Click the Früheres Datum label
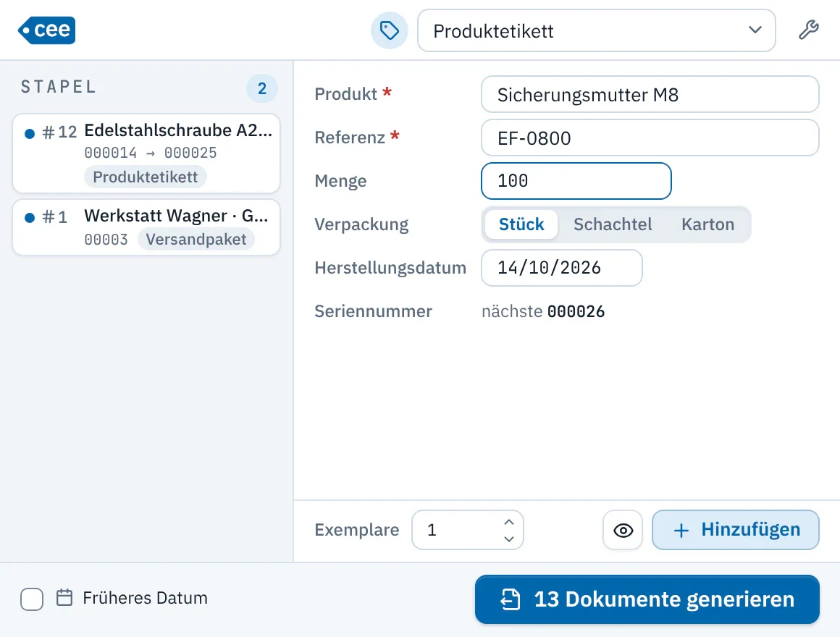This screenshot has width=840, height=637. tap(145, 598)
